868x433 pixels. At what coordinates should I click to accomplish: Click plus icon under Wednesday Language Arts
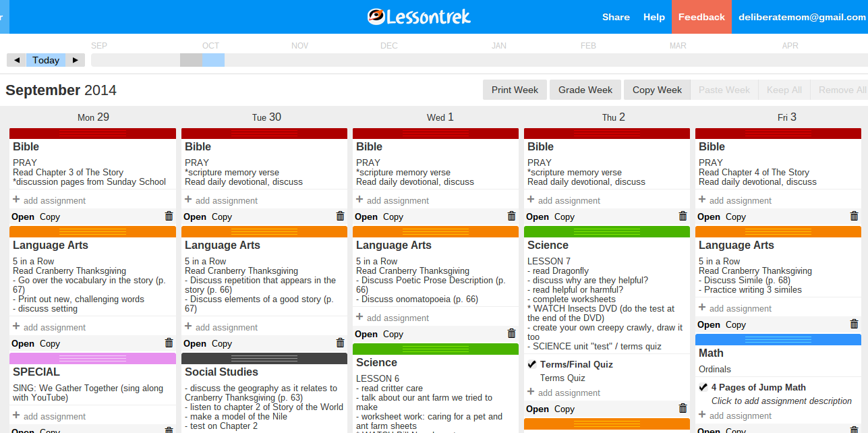[x=359, y=317]
